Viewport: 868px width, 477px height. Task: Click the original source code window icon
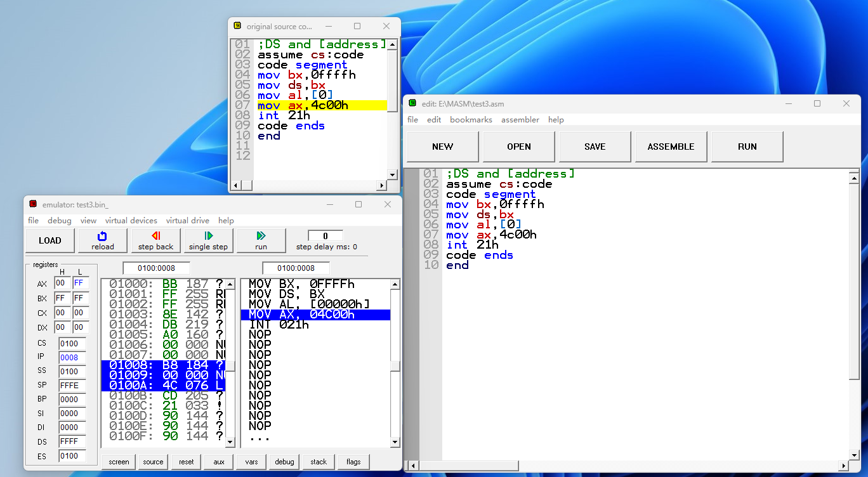(x=237, y=26)
